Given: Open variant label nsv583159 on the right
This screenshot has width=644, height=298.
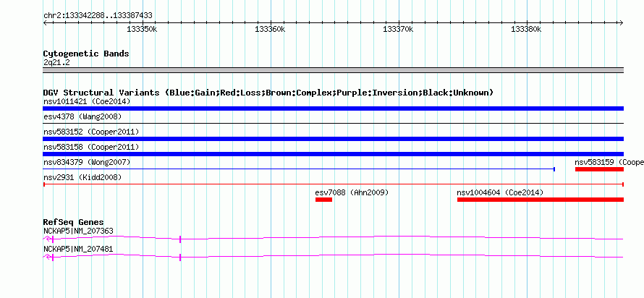Looking at the screenshot, I should coord(609,162).
